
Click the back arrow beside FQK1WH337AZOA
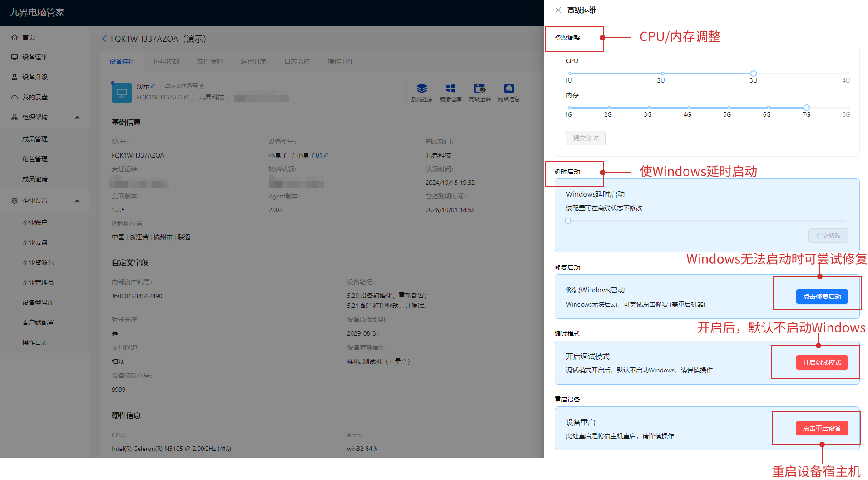tap(104, 39)
